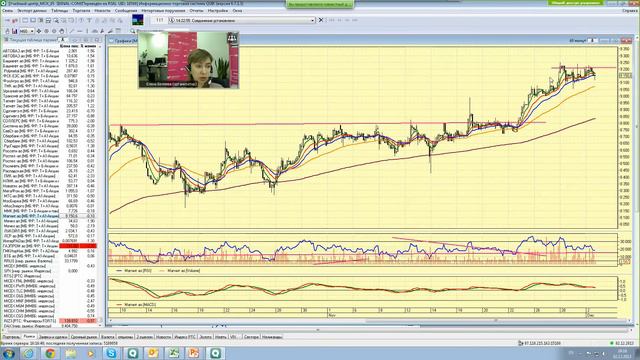Screen dimensions: 640x360
Task: Select the red-highlighted ГАЗПРОМ row
Action: [x=50, y=246]
